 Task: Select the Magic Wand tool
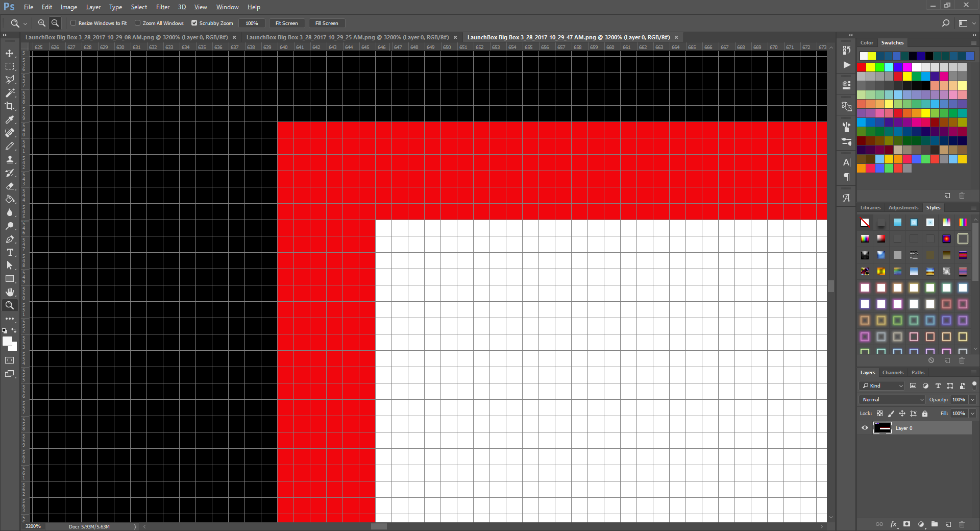(10, 93)
